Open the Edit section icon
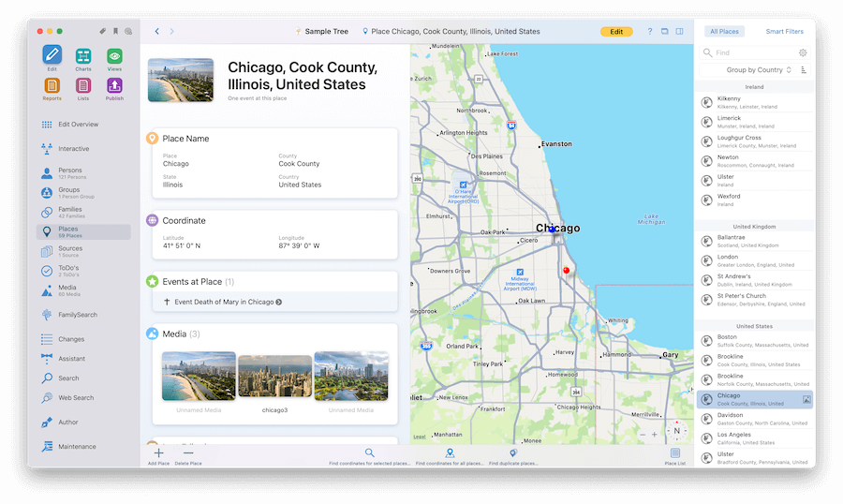 coord(52,55)
